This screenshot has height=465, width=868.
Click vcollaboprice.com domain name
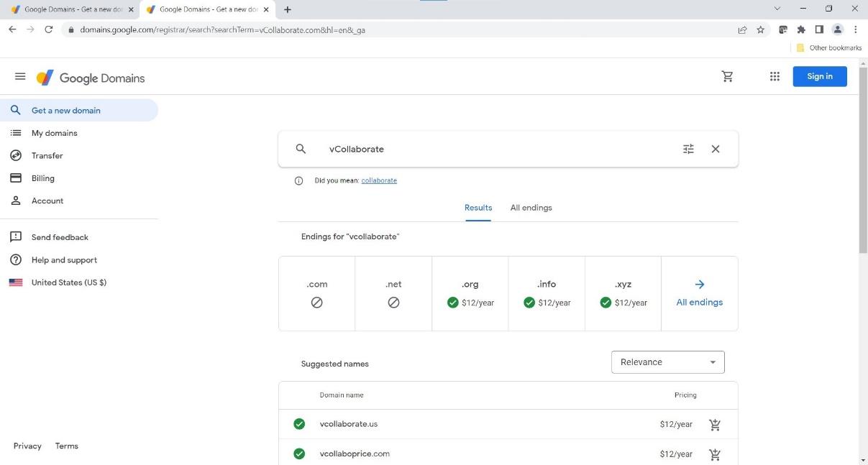click(x=355, y=454)
